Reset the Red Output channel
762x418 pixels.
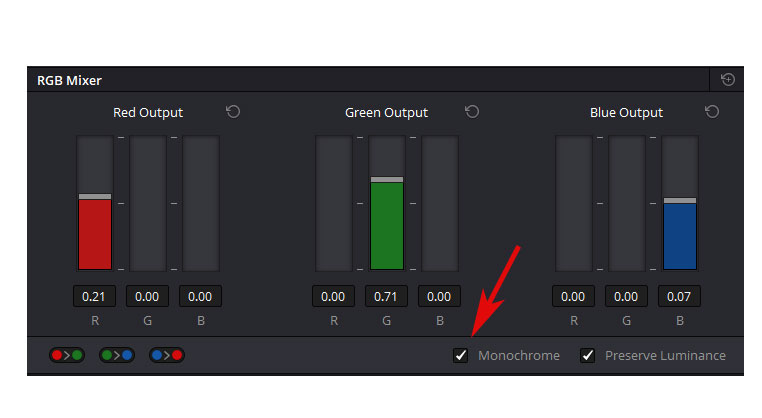pyautogui.click(x=233, y=112)
